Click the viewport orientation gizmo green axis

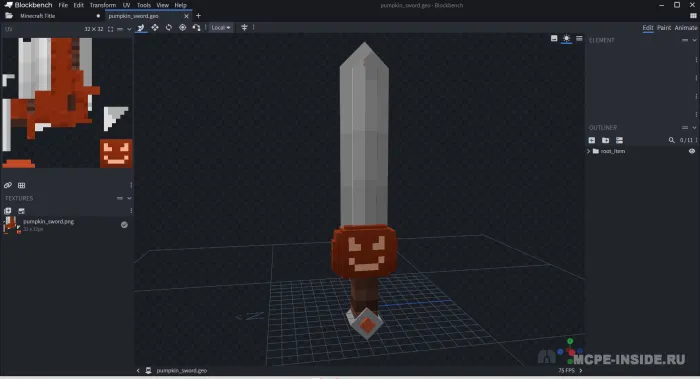(570, 342)
